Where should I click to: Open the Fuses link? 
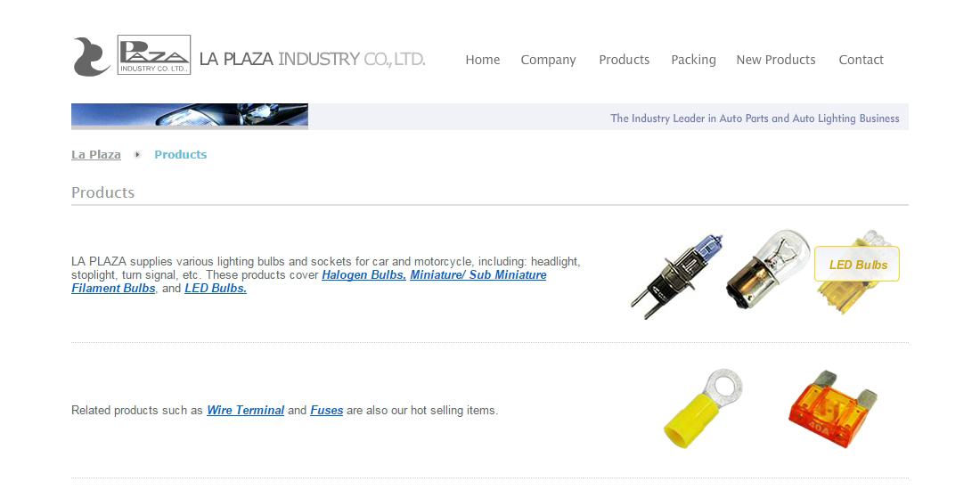tap(326, 411)
